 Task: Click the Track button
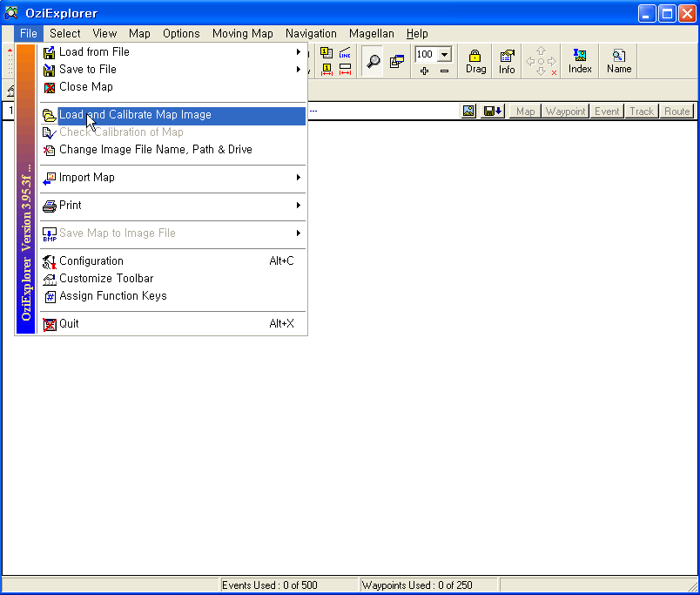tap(642, 112)
